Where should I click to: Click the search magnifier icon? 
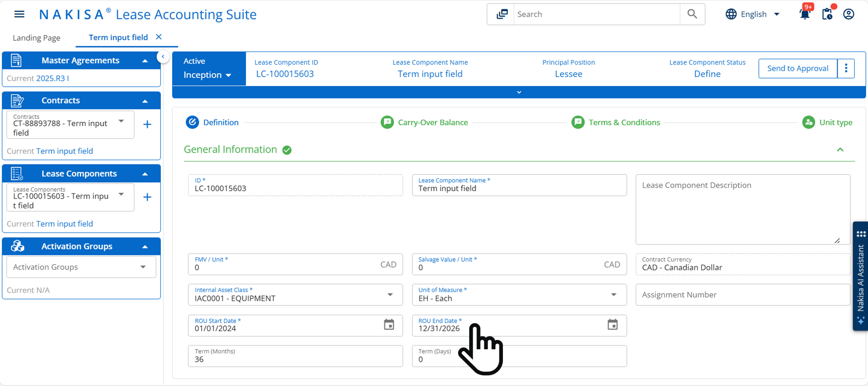(x=692, y=14)
